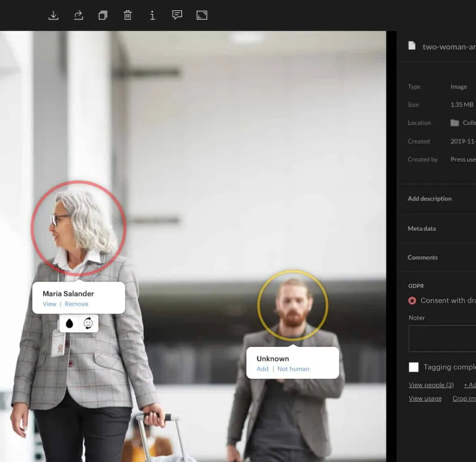This screenshot has height=462, width=476.
Task: Mark Unknown face as Not human
Action: (x=293, y=369)
